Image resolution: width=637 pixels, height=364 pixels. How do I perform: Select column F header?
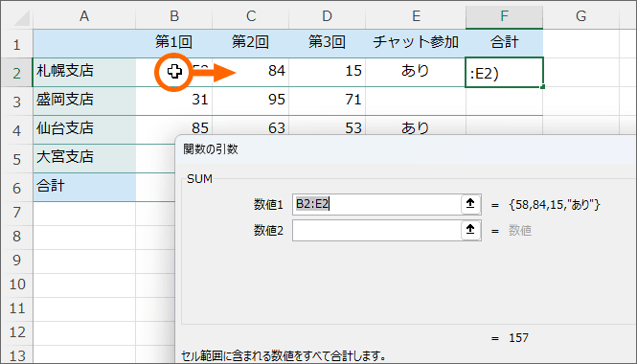click(504, 16)
